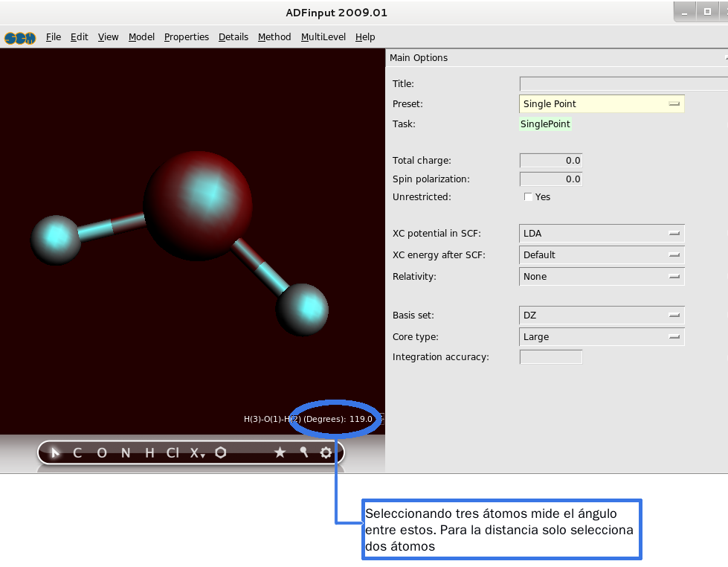Open the Properties menu
728x567 pixels.
pos(187,36)
